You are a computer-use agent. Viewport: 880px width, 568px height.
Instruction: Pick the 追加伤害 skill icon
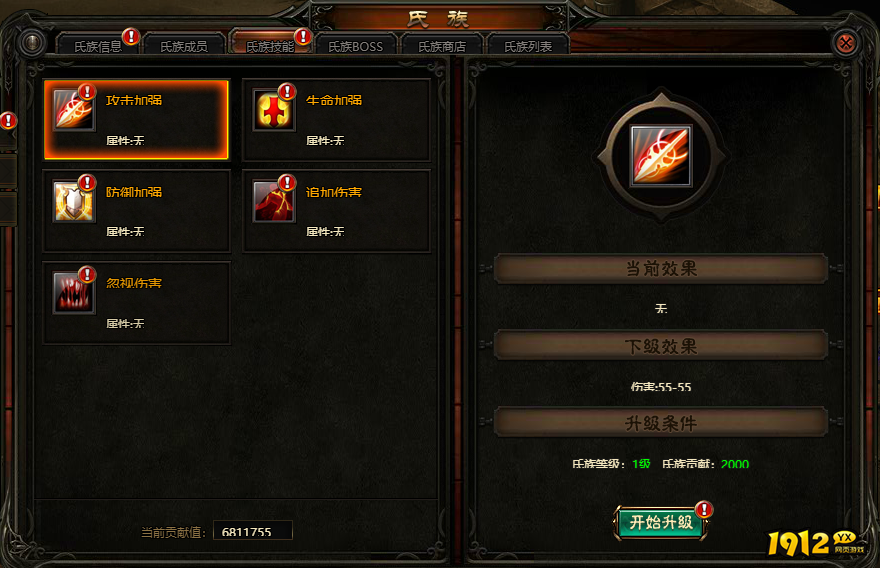coord(274,201)
